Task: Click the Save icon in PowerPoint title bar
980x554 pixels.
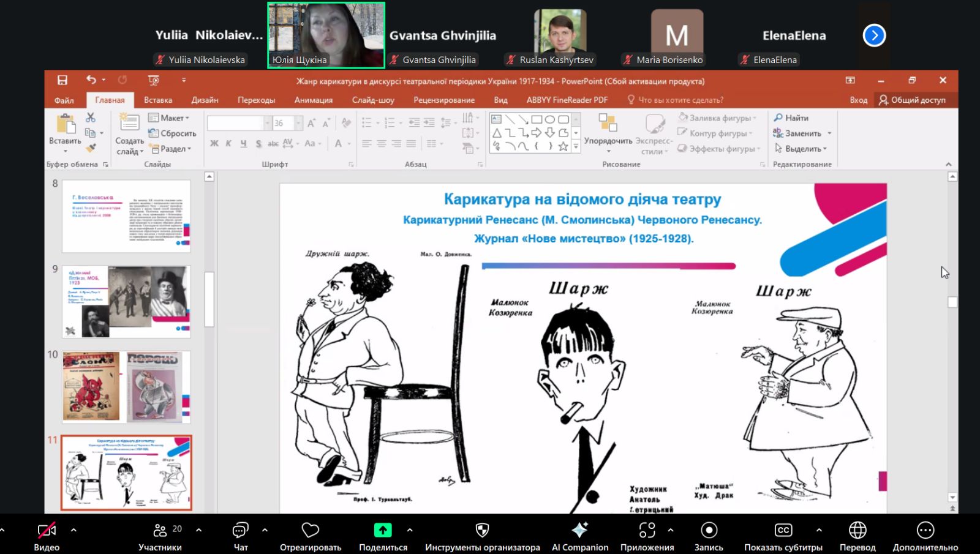Action: (62, 80)
